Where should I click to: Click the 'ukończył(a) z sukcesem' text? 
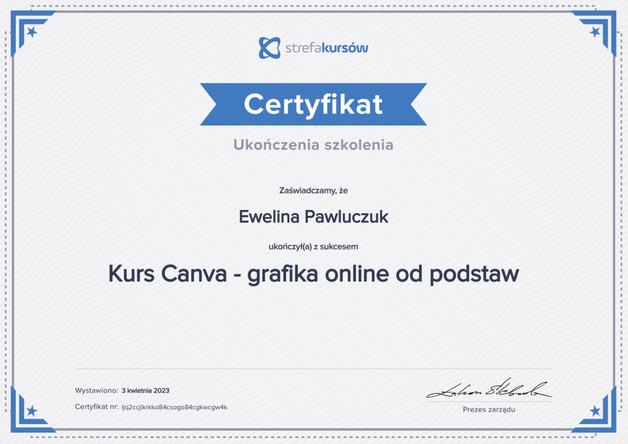313,247
